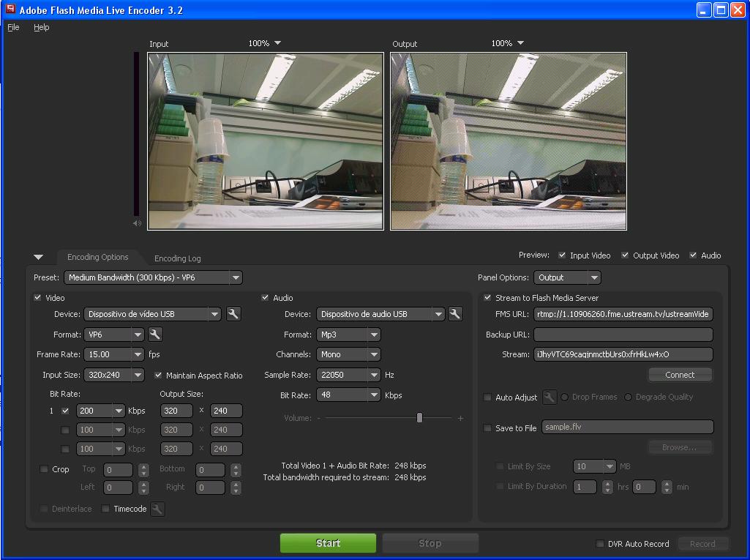
Task: Click the Record button
Action: [702, 544]
